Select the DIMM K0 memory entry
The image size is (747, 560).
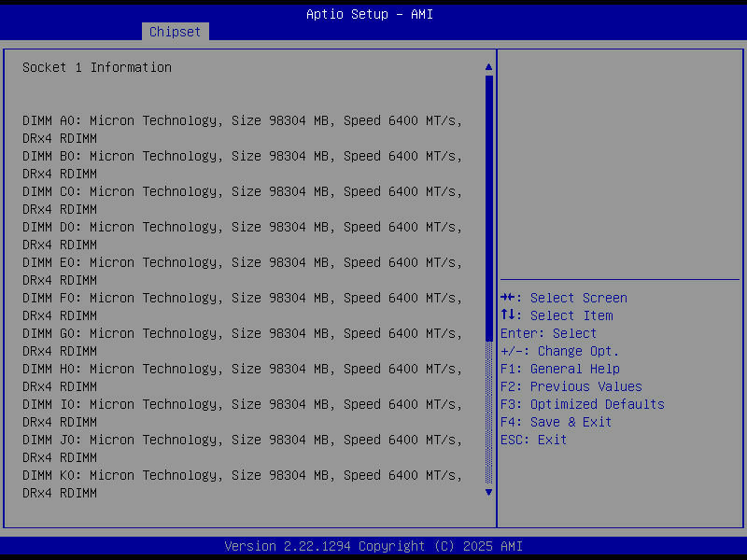[245, 474]
